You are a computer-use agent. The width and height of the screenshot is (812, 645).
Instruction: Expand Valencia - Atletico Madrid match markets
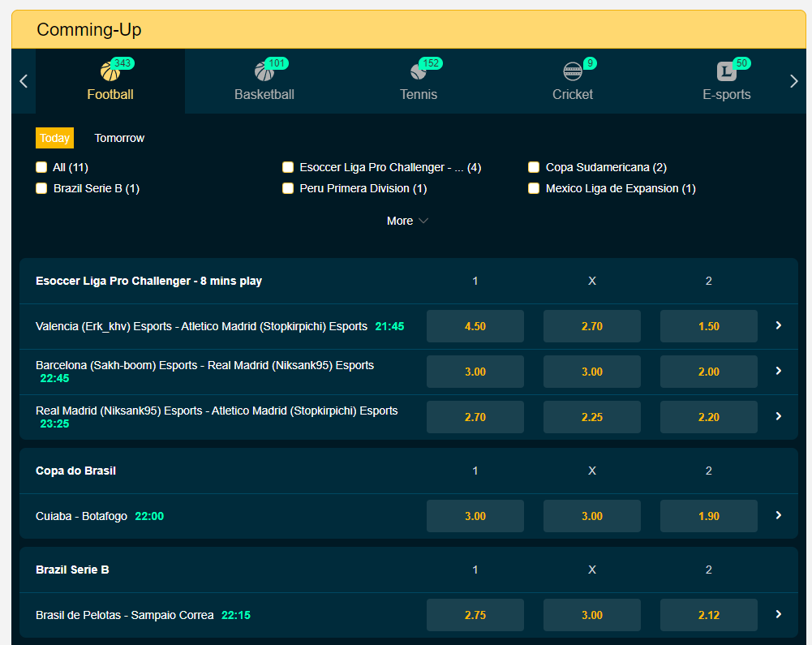(779, 325)
